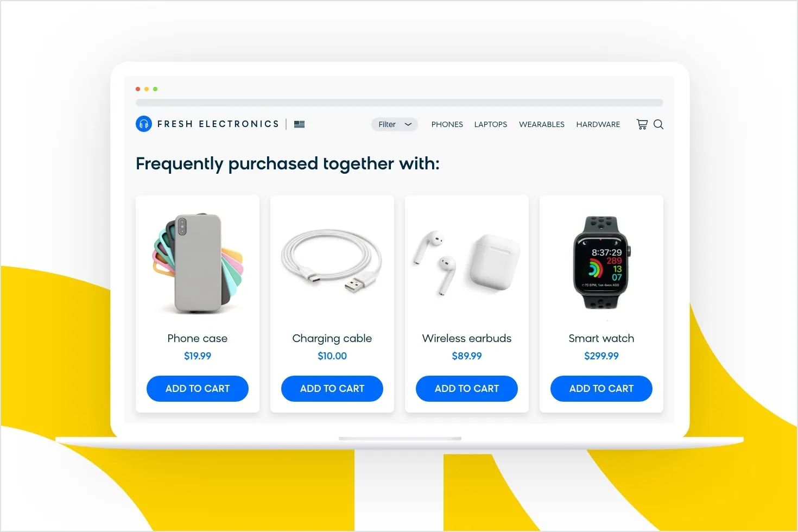Open the LAPTOPS menu

point(491,124)
